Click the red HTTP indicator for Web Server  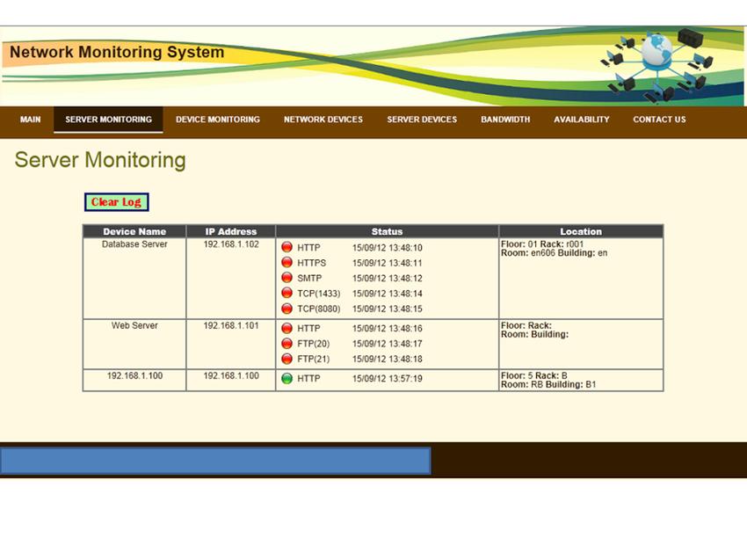point(287,329)
